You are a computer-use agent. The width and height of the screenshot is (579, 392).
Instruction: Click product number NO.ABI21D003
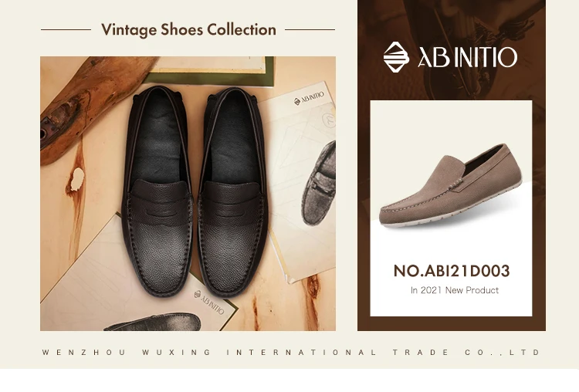[x=452, y=271]
